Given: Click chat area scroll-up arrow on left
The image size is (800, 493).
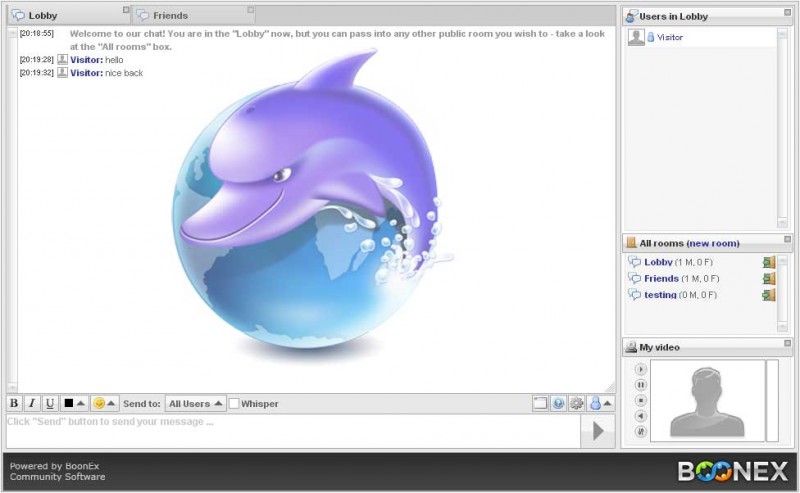Looking at the screenshot, I should click(x=12, y=33).
